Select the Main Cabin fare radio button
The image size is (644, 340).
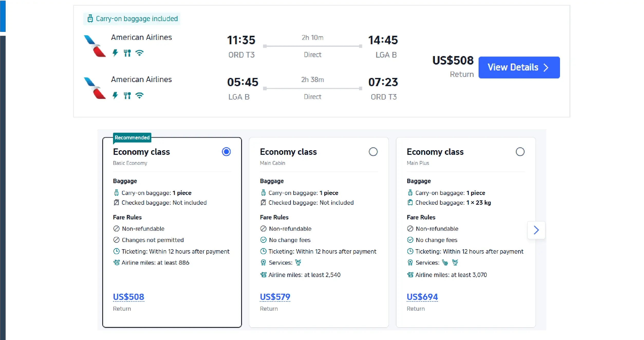pos(373,152)
